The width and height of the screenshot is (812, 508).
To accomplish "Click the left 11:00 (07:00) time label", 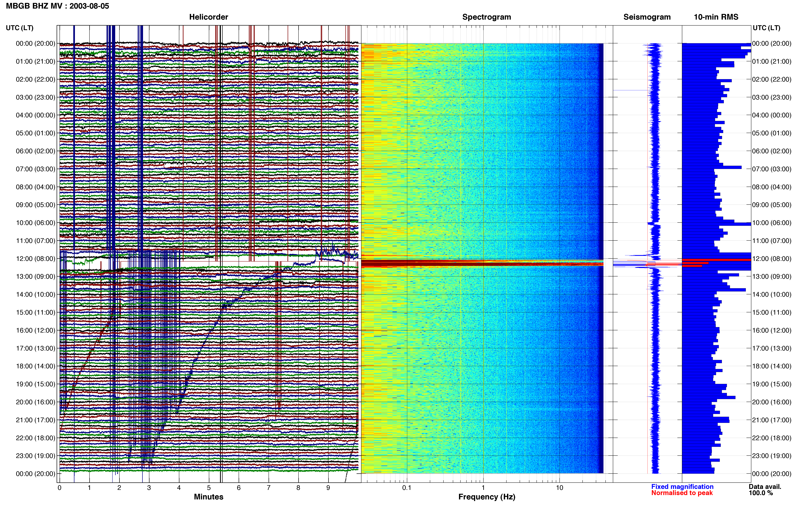I will click(36, 240).
